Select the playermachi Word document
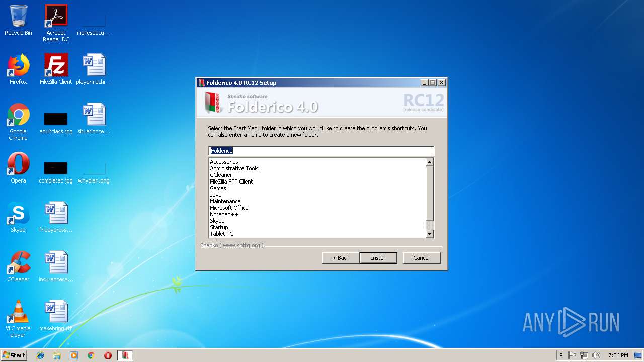This screenshot has width=644, height=362. click(94, 69)
